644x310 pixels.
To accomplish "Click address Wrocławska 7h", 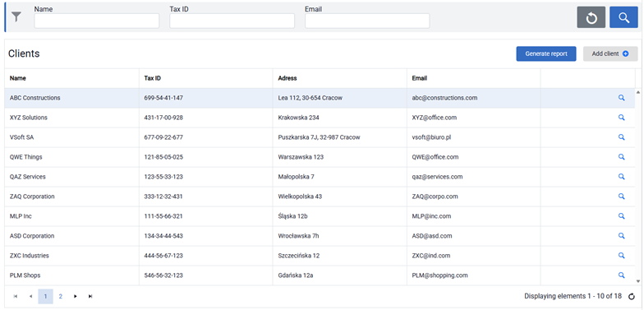I will click(x=298, y=236).
